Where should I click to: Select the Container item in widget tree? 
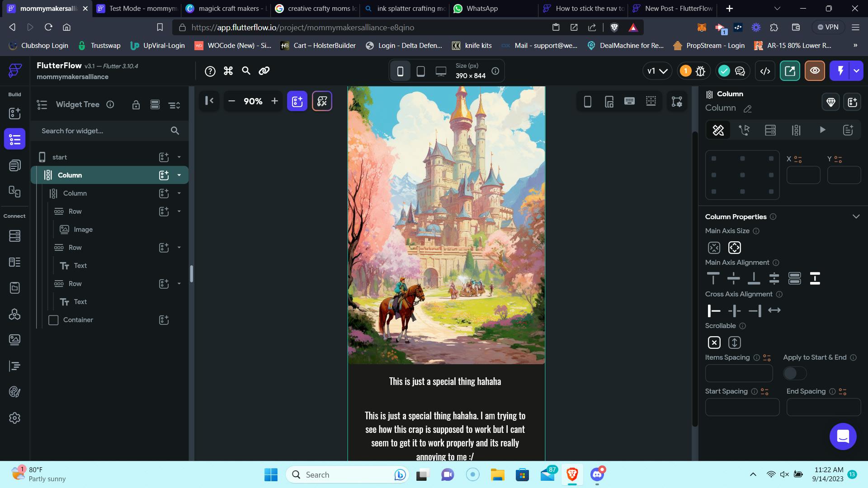pos(78,320)
